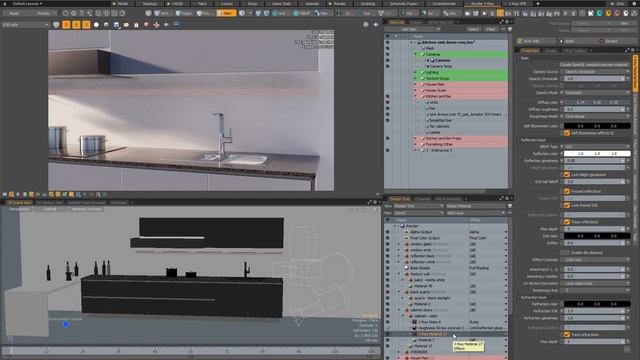Click the eye icon at preview toolbar's right end

[x=376, y=24]
